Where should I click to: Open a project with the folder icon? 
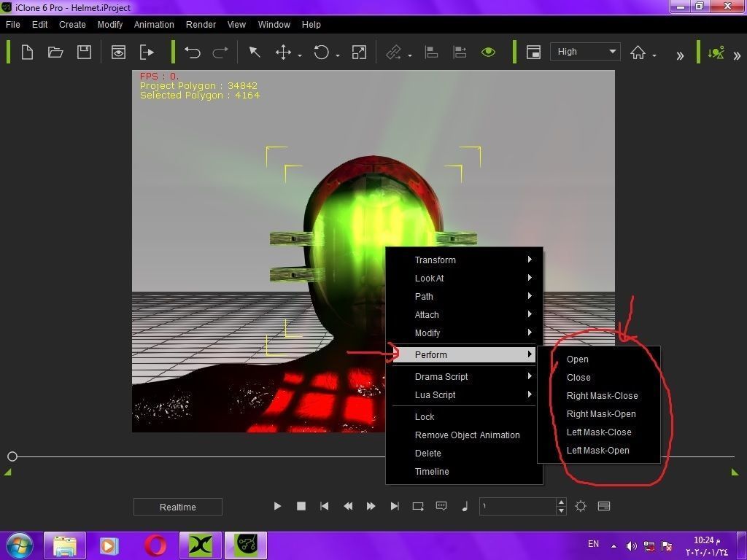point(55,52)
